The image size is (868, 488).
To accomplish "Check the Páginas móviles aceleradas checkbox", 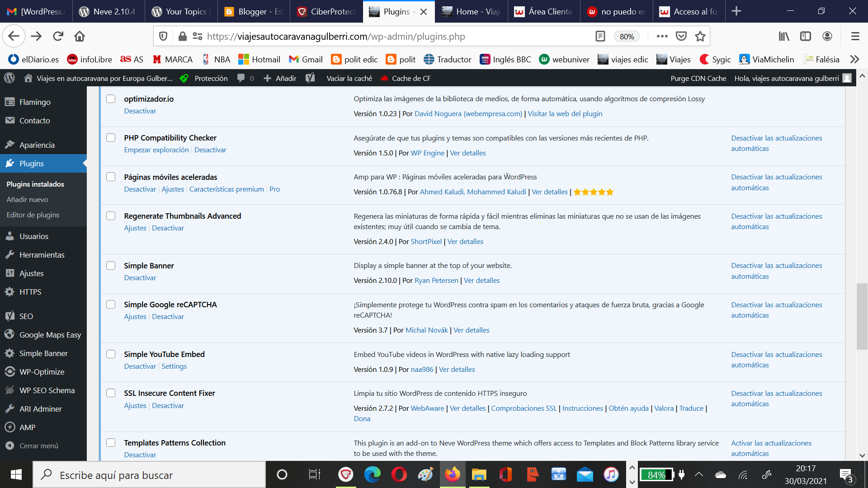I will click(111, 177).
